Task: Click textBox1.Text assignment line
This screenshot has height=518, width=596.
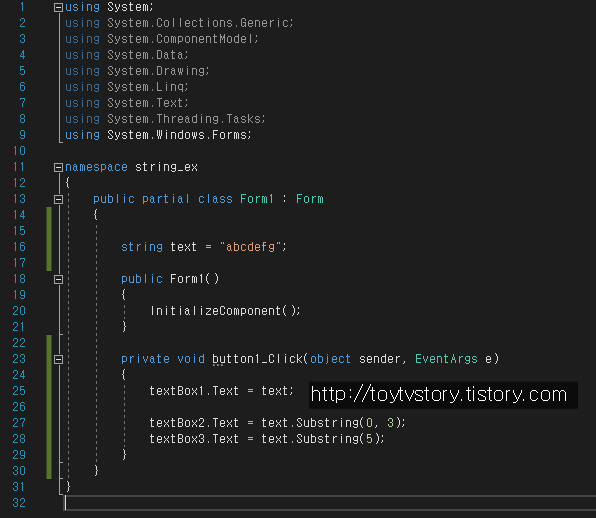Action: pos(221,391)
